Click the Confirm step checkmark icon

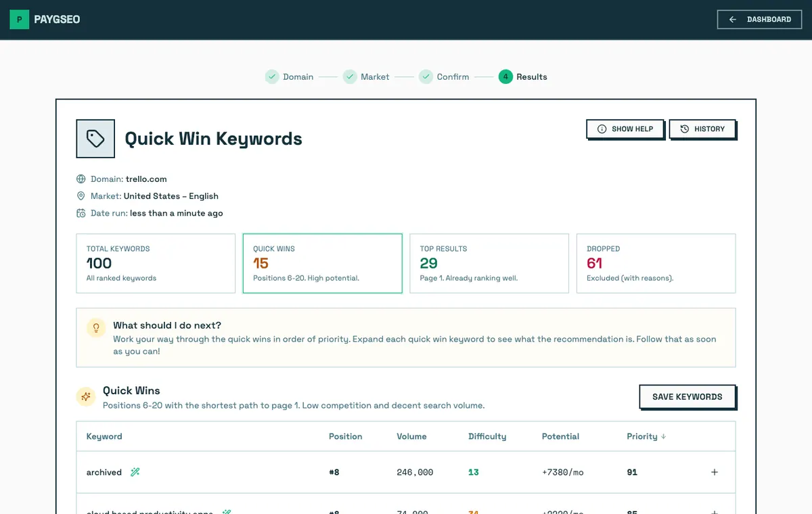click(x=426, y=76)
